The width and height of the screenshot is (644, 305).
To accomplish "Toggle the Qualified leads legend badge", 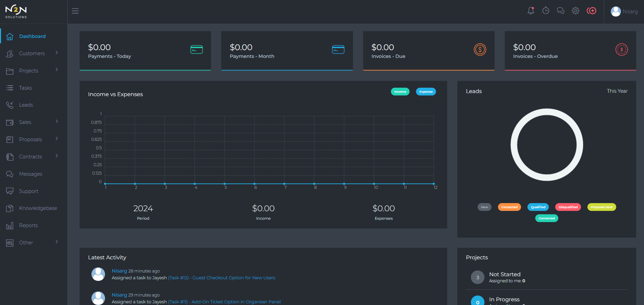I will tap(538, 207).
